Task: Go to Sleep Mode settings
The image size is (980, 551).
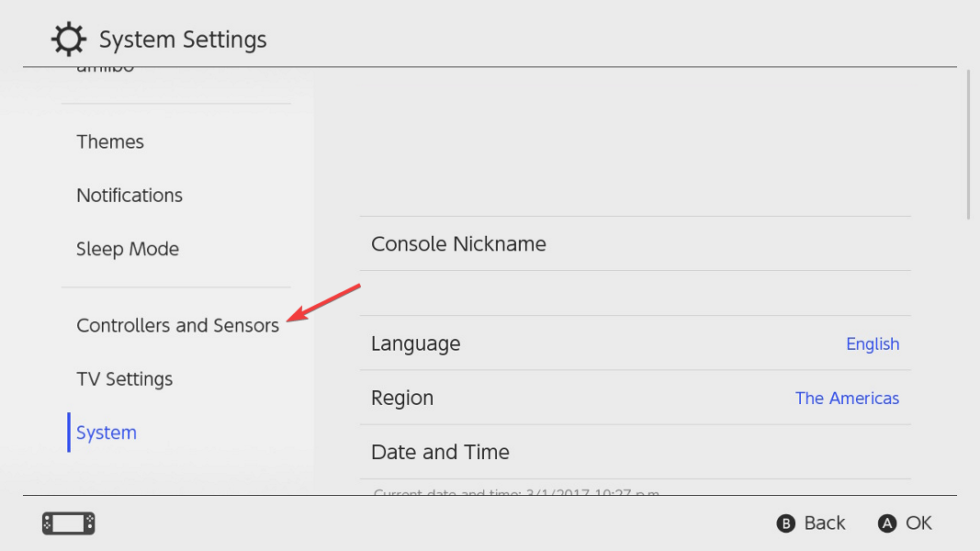Action: (x=128, y=249)
